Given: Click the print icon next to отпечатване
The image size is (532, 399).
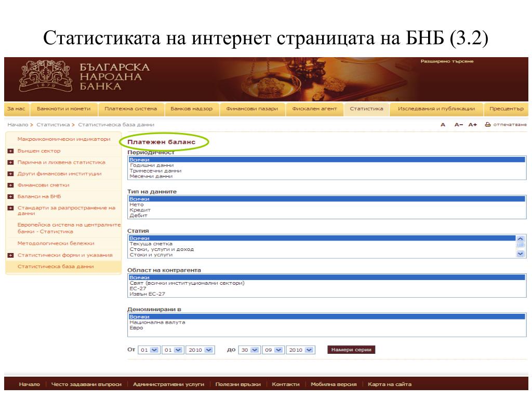Looking at the screenshot, I should [x=488, y=125].
